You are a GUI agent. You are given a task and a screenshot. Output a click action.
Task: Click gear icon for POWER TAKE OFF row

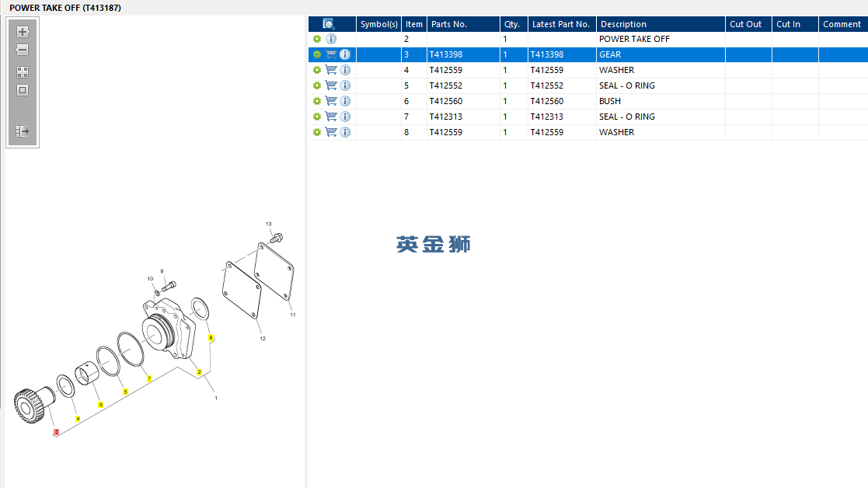(x=316, y=39)
